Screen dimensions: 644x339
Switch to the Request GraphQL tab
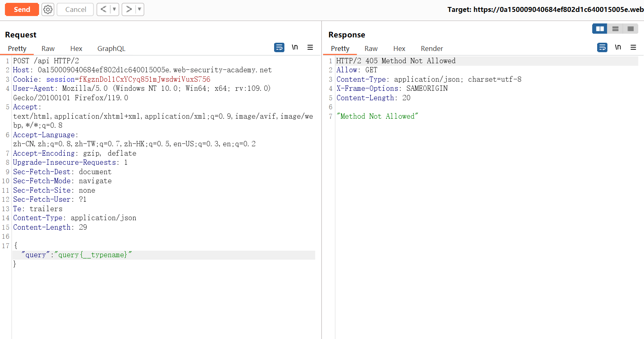pos(111,48)
